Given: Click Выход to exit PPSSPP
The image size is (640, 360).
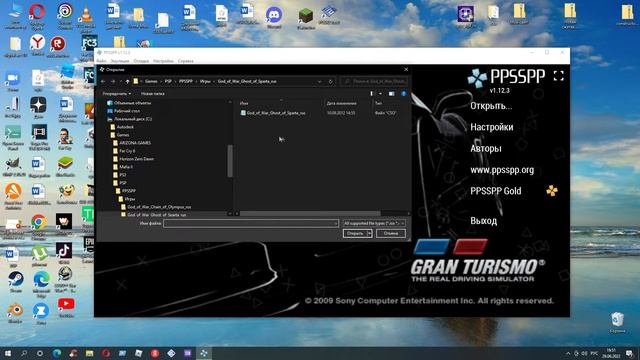Looking at the screenshot, I should (x=484, y=221).
